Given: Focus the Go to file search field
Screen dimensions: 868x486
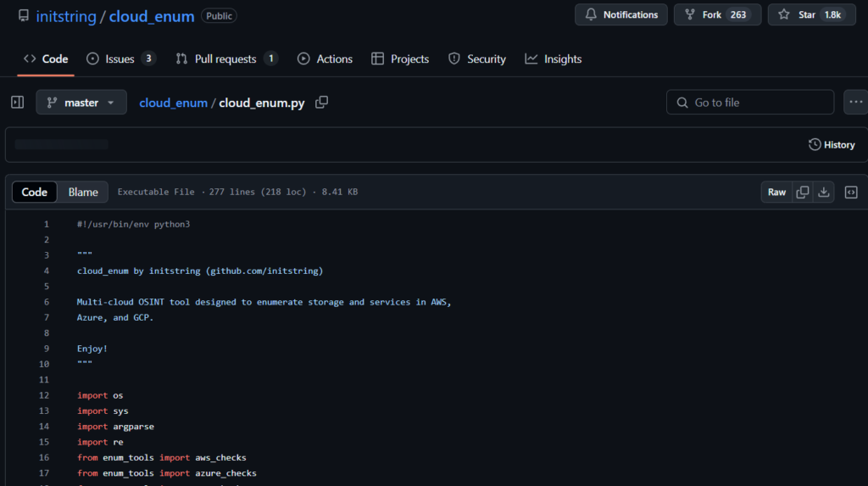Looking at the screenshot, I should (750, 103).
